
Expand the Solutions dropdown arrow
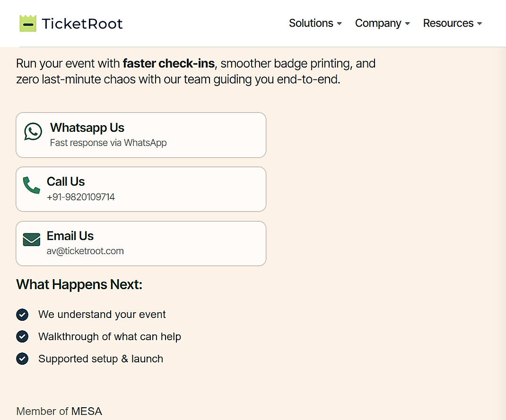tap(339, 24)
